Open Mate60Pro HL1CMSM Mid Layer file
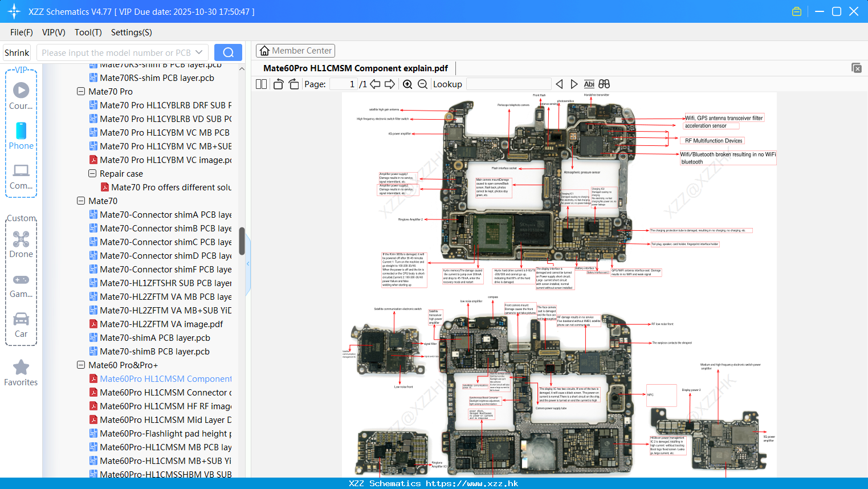 (161, 419)
